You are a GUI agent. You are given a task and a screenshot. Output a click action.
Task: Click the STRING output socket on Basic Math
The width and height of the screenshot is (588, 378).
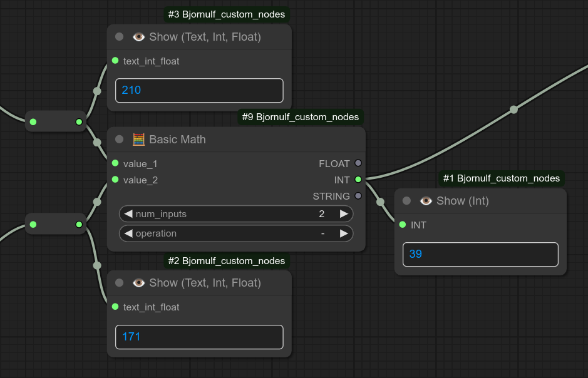pos(358,196)
